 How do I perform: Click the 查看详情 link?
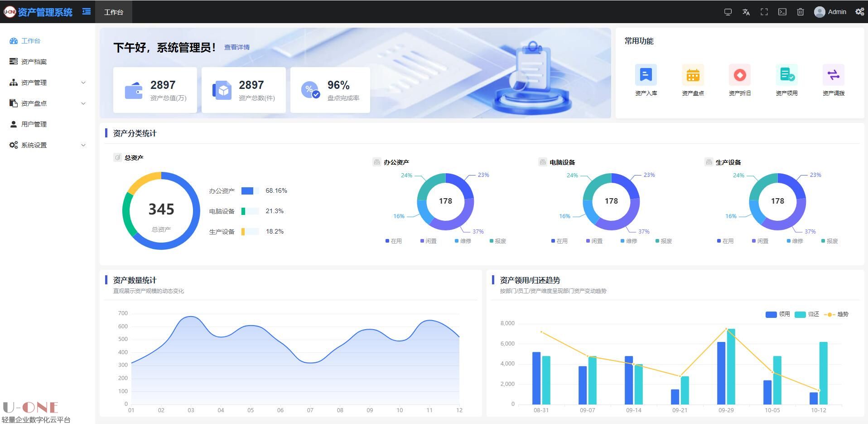(237, 47)
